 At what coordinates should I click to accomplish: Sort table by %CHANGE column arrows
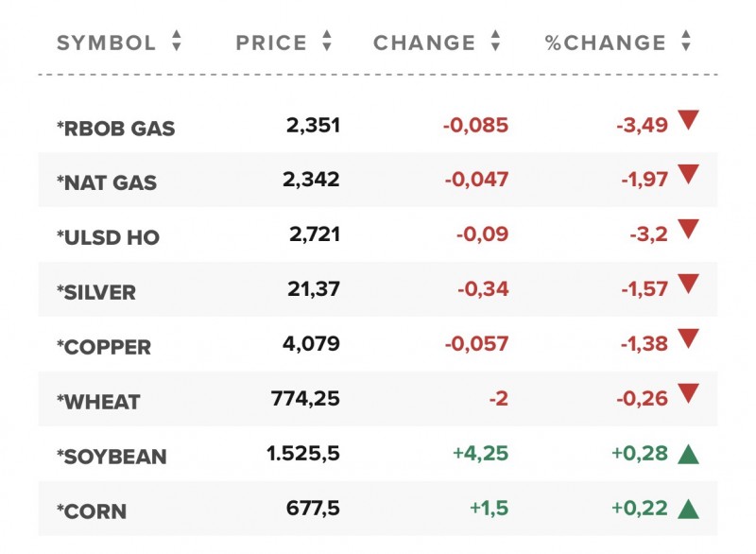click(x=686, y=42)
